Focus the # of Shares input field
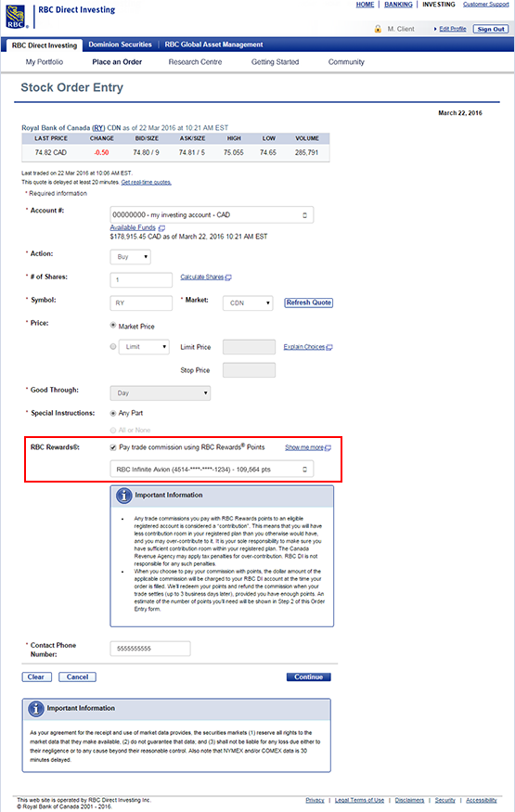Screen dimensions: 515x812 (141, 280)
